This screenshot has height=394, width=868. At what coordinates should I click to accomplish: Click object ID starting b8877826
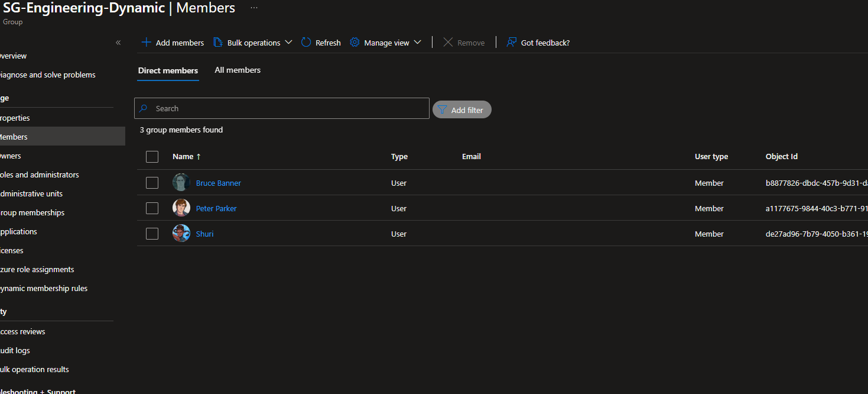tap(817, 183)
